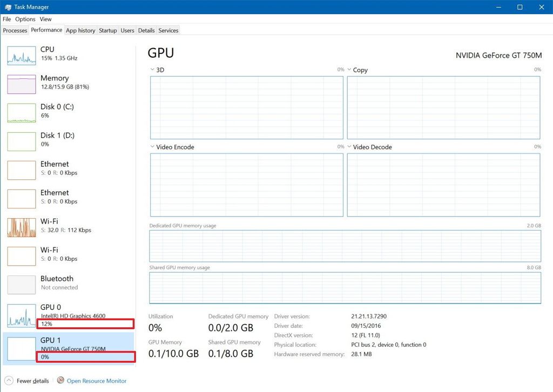Open the Copy engine selector

349,70
